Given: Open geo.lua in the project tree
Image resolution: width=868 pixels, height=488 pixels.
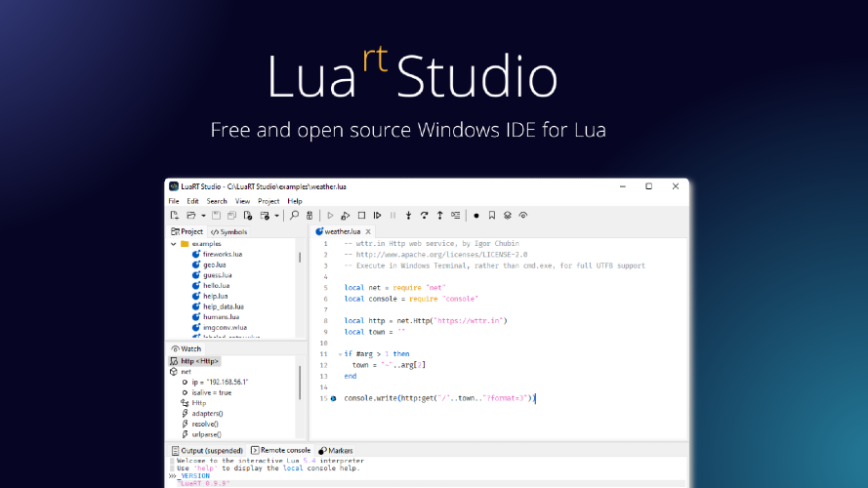Looking at the screenshot, I should point(214,265).
